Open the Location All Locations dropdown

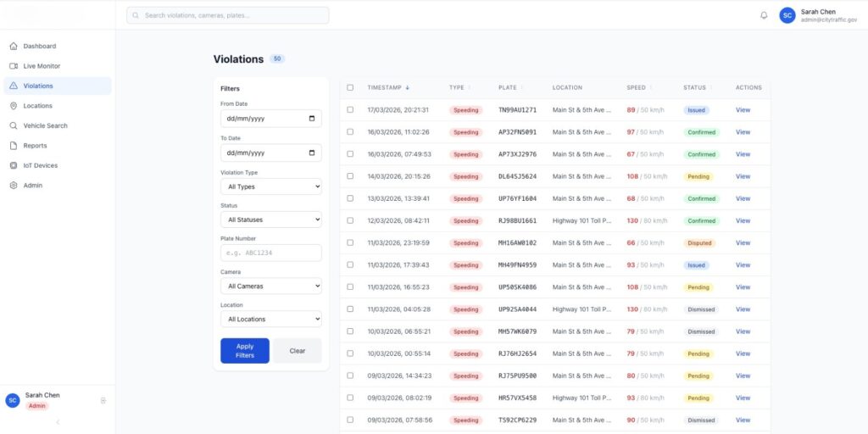[x=270, y=319]
